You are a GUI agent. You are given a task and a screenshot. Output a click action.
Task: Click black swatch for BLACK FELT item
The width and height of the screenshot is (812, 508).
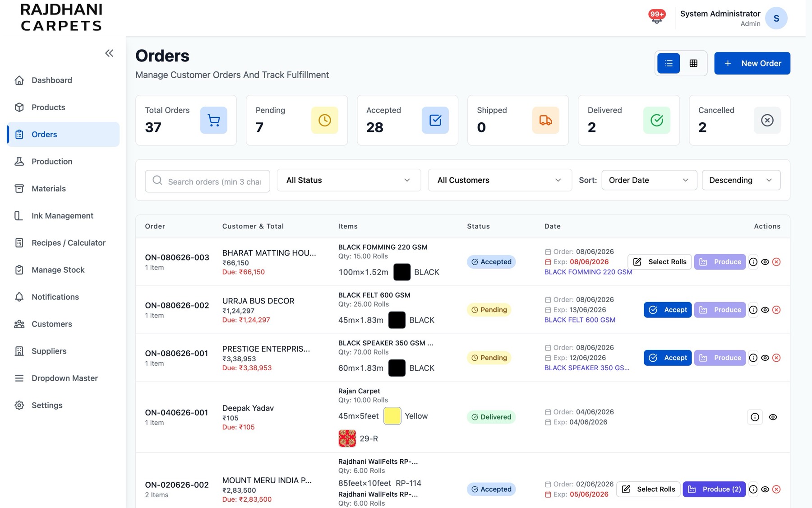(397, 320)
